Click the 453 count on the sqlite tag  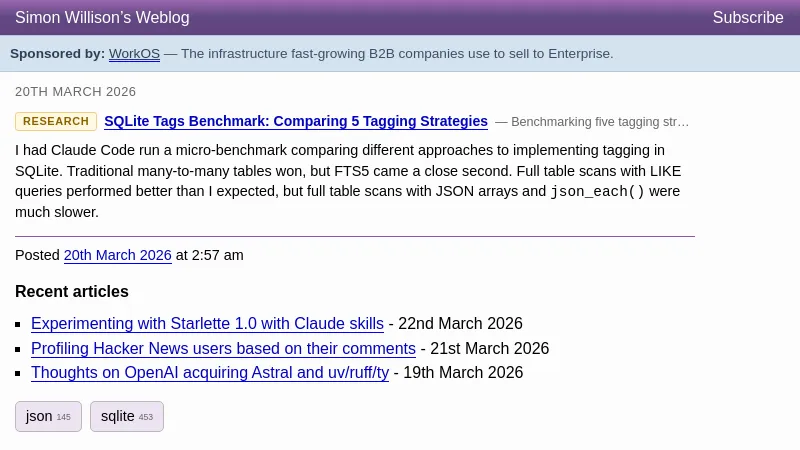146,418
